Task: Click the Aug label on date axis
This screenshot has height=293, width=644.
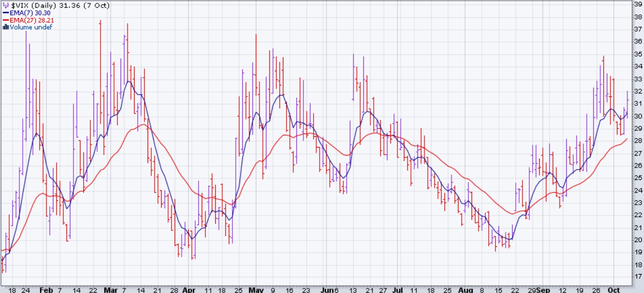Action: [465, 290]
